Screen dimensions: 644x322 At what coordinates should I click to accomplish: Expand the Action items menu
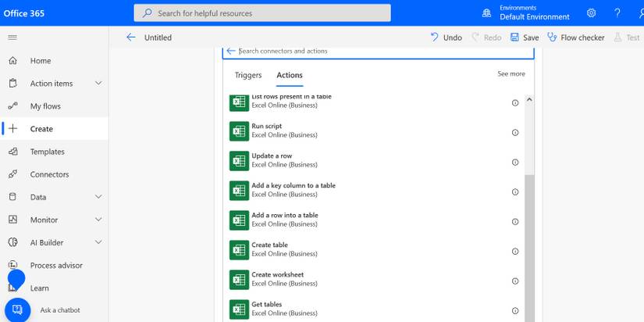coord(98,84)
